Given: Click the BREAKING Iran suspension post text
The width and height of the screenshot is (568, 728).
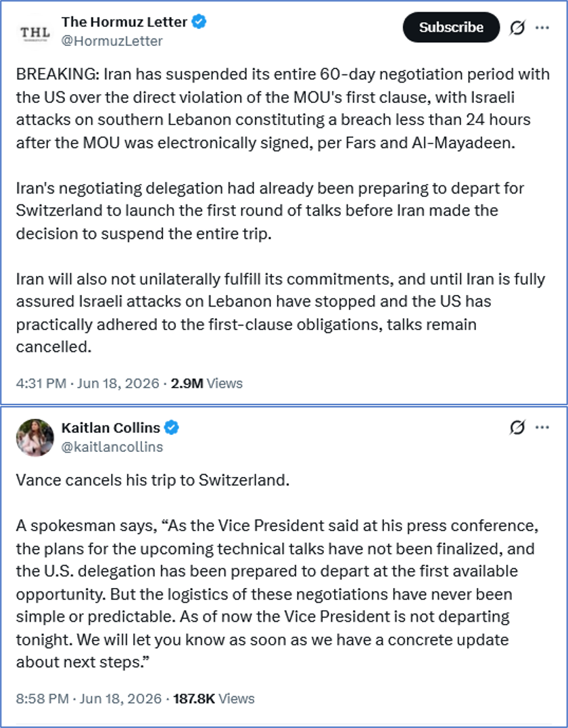Looking at the screenshot, I should 283,108.
